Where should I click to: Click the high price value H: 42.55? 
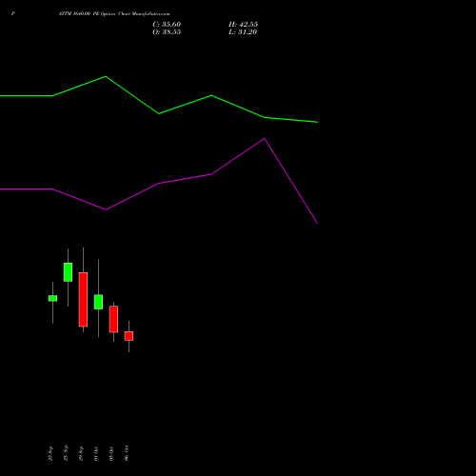tap(243, 25)
